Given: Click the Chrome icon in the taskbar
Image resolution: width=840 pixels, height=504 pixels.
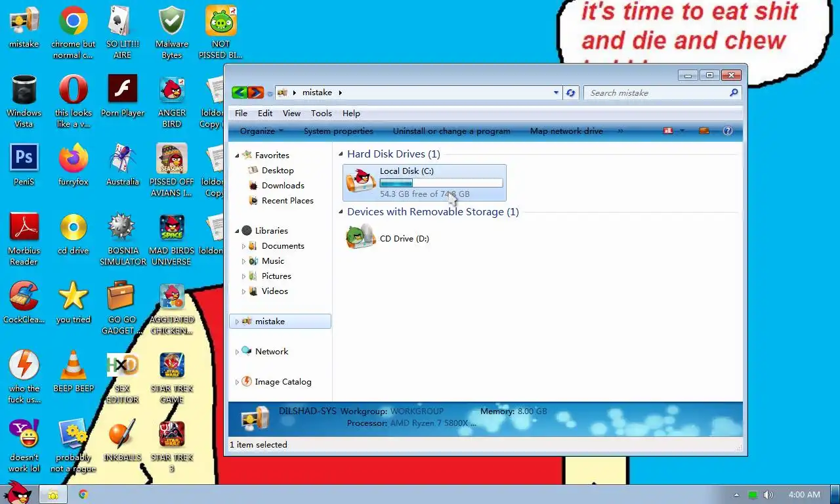Looking at the screenshot, I should pyautogui.click(x=83, y=494).
